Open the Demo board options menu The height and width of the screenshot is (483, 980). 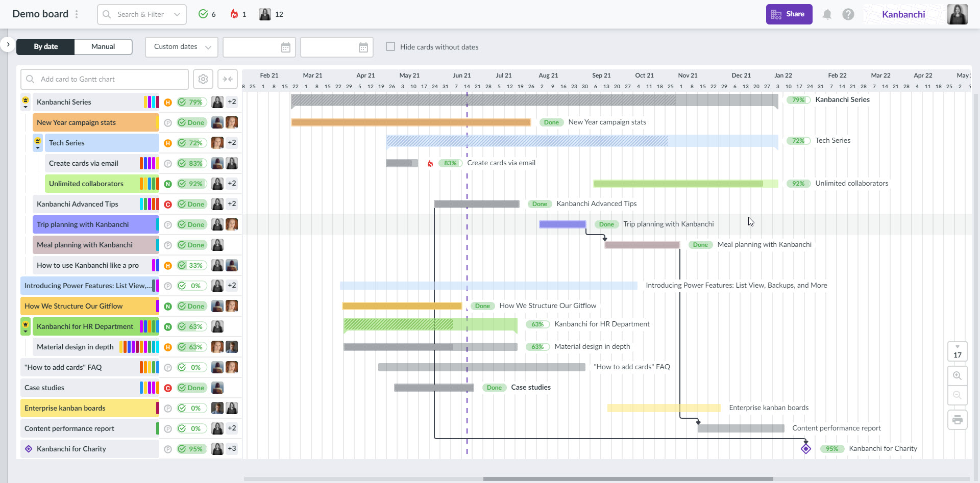(x=77, y=14)
